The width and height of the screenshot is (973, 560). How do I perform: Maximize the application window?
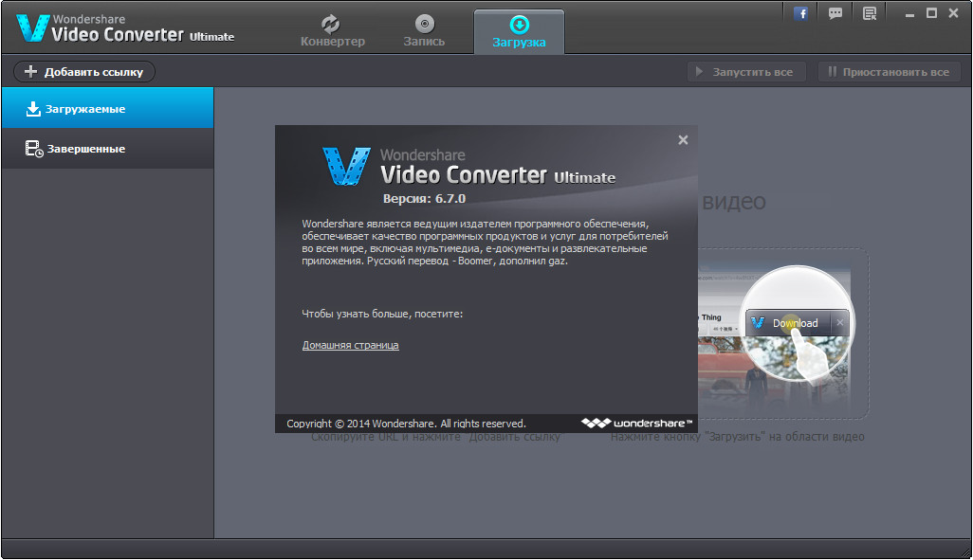[931, 12]
